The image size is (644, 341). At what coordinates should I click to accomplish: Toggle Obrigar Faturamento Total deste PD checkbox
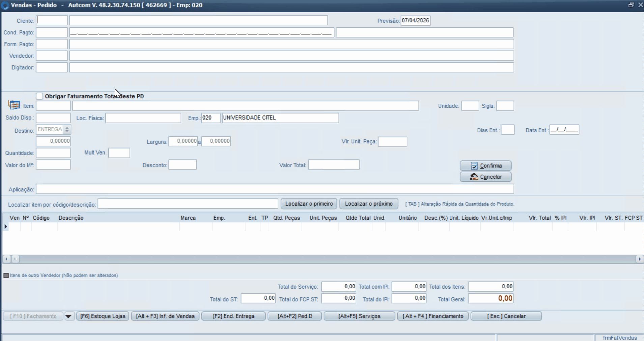40,96
